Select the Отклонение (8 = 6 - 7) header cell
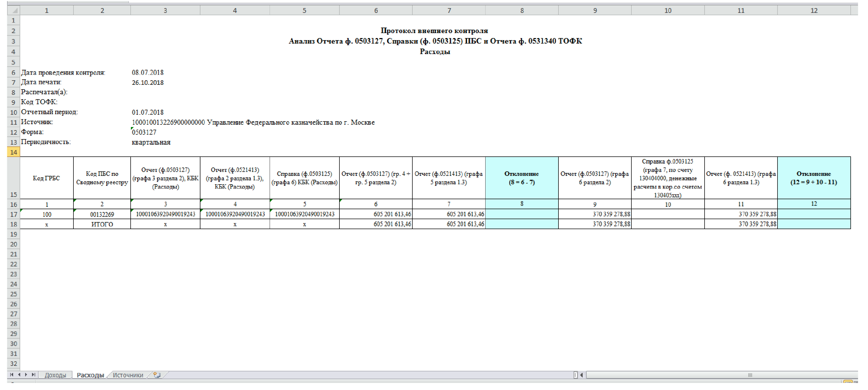Screen dimensions: 868x390 coord(521,178)
